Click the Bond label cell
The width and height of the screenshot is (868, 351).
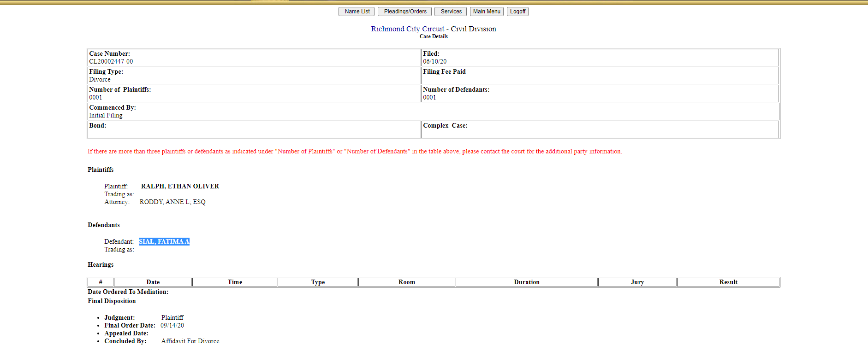(x=254, y=129)
